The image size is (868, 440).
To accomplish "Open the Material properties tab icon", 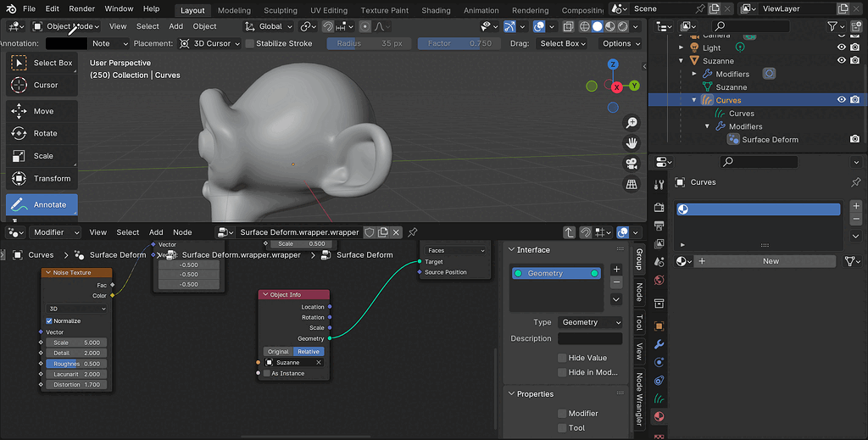I will point(659,416).
